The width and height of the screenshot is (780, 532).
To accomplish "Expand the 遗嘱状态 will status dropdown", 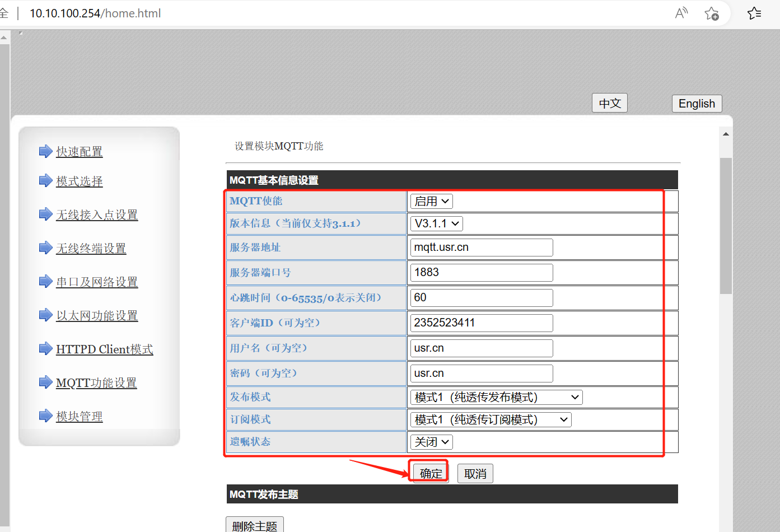I will (x=431, y=442).
